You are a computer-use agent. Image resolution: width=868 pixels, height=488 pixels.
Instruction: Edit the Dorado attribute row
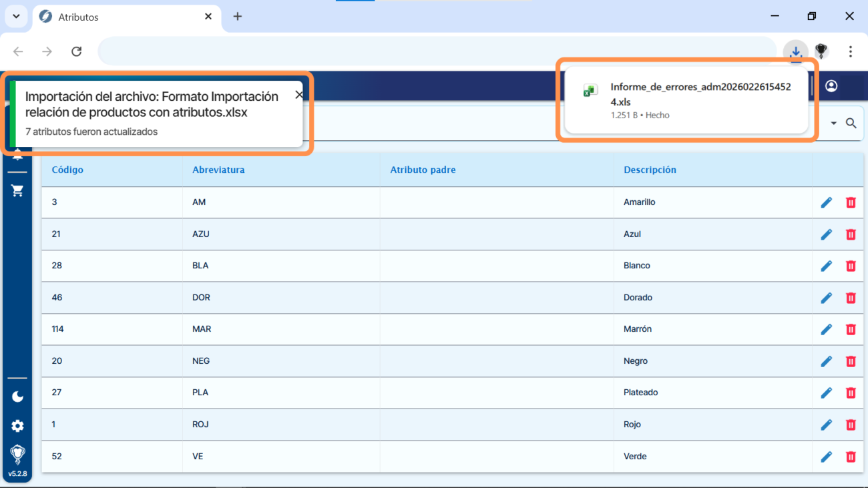(x=826, y=298)
